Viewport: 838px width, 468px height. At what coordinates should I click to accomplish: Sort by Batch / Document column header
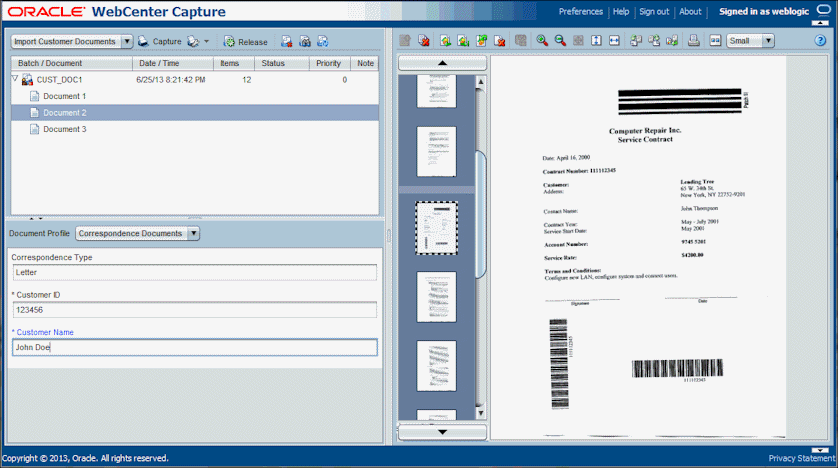72,63
